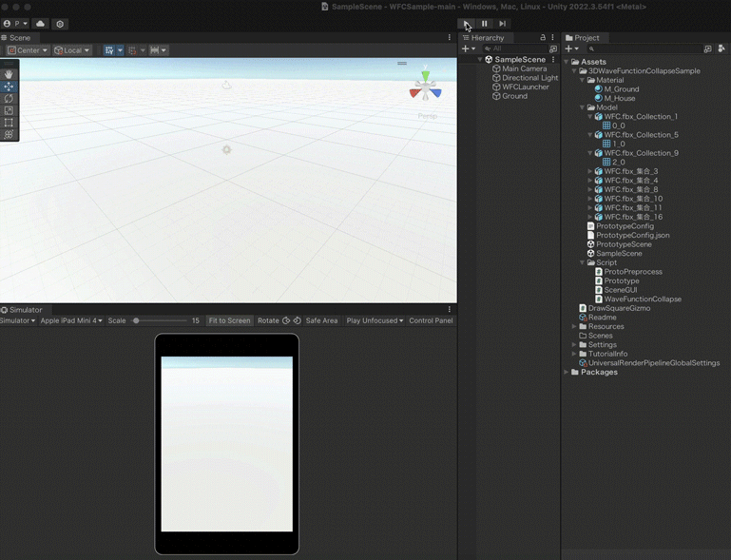731x560 pixels.
Task: Switch to the Project tab
Action: click(x=587, y=38)
